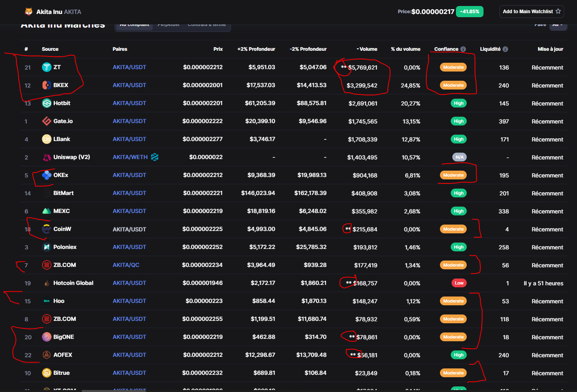Open the Poloniex exchange logo icon
Screen dimensions: 577x392
click(47, 247)
